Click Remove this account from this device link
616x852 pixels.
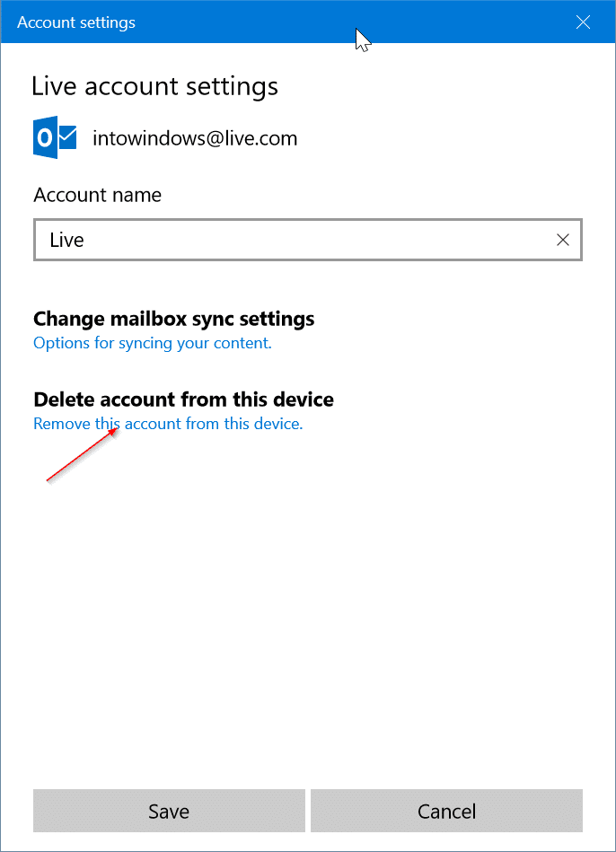(168, 423)
